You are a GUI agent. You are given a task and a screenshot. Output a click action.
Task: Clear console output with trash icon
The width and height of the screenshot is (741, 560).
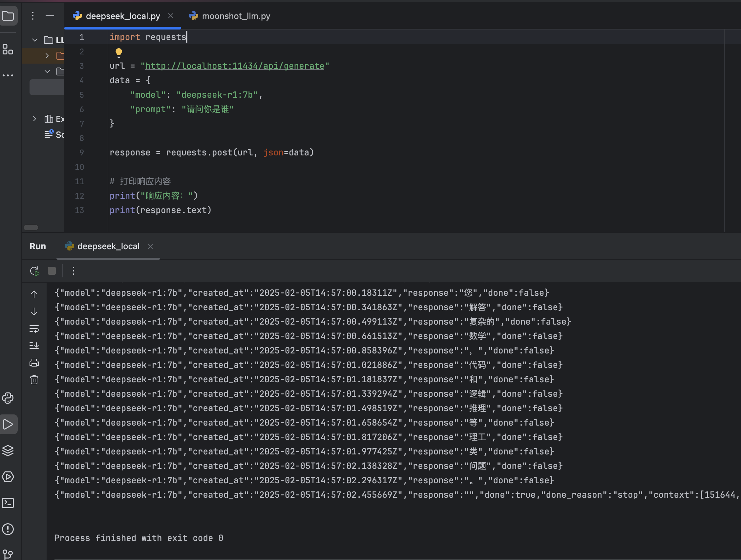(x=34, y=380)
